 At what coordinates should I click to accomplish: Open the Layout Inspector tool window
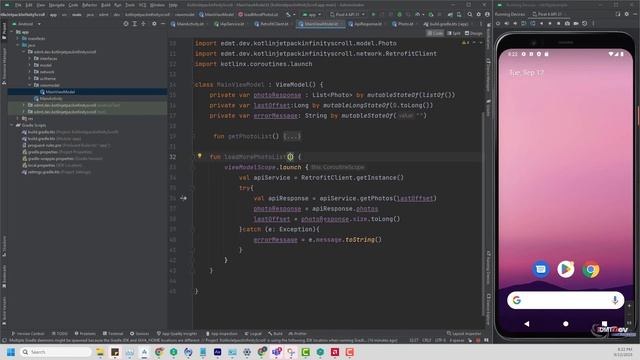(x=464, y=333)
